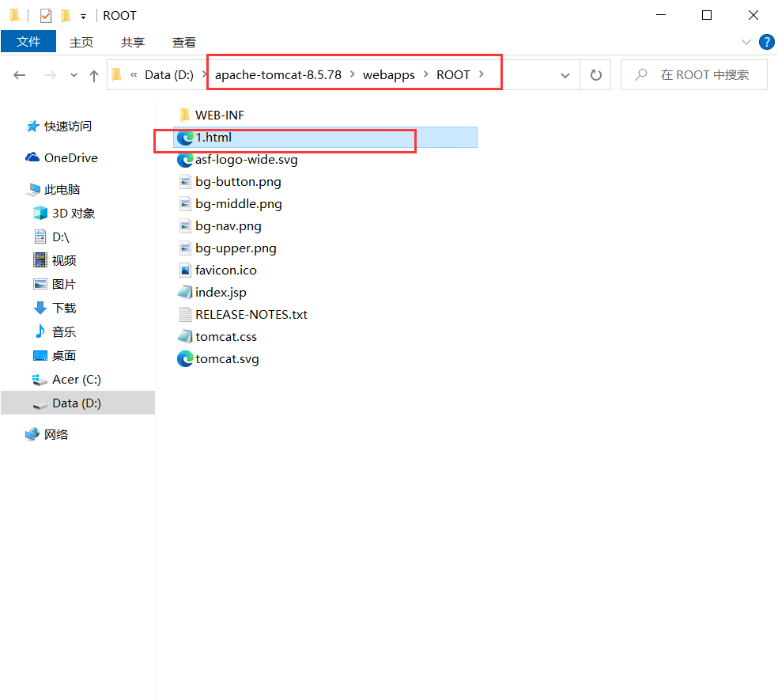
Task: Select the tomcat.svg file name
Action: tap(227, 359)
